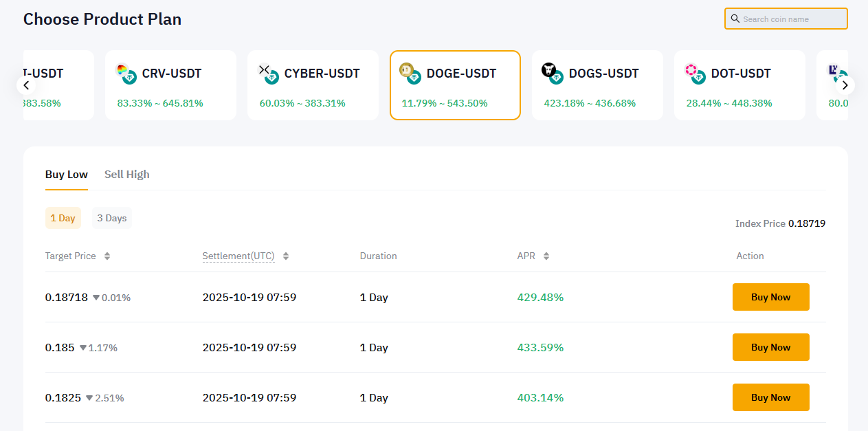Screen dimensions: 868x431
Task: Choose the 1 Day duration filter
Action: (x=63, y=218)
